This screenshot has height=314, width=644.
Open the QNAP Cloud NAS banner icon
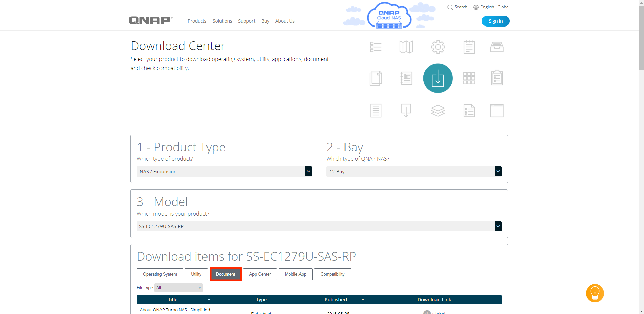(x=389, y=16)
